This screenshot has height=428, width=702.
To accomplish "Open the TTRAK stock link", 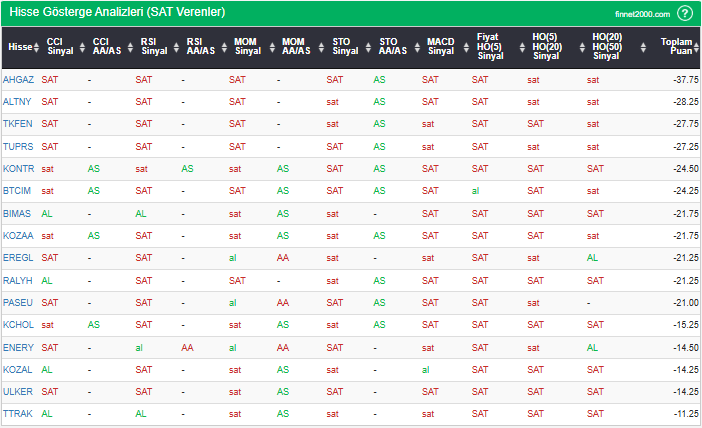I will [x=17, y=414].
